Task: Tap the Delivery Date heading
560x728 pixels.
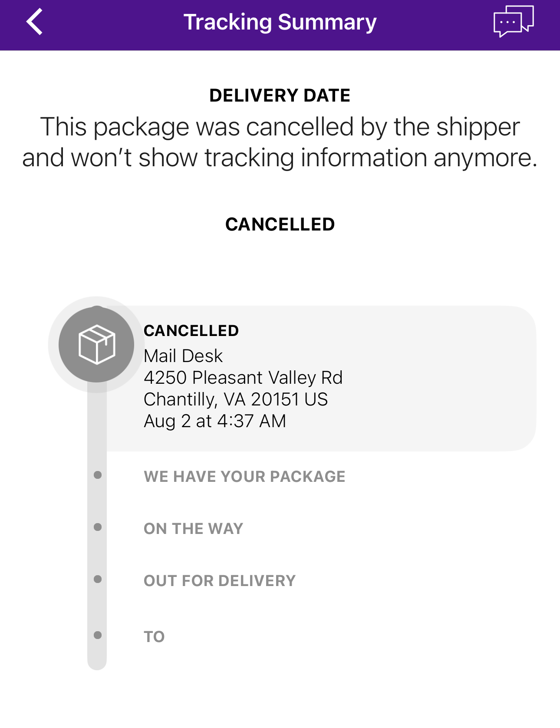Action: coord(280,96)
